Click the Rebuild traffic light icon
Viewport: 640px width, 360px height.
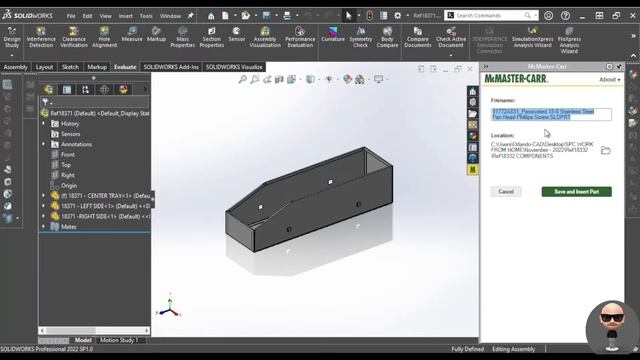pos(369,16)
